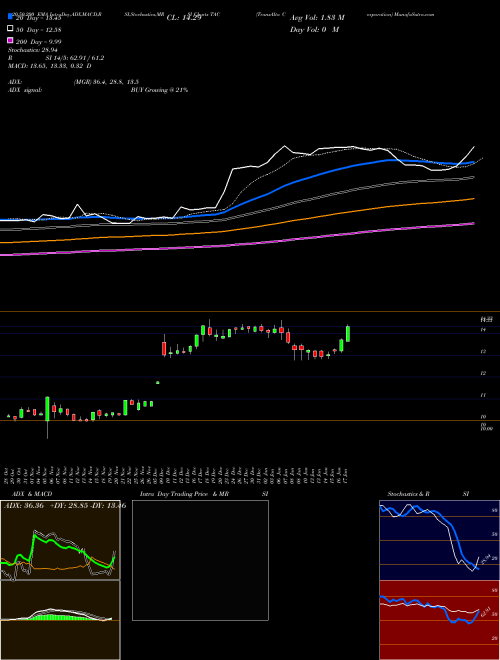Open the MACD green histogram panel
500x660 pixels.
coord(60,620)
